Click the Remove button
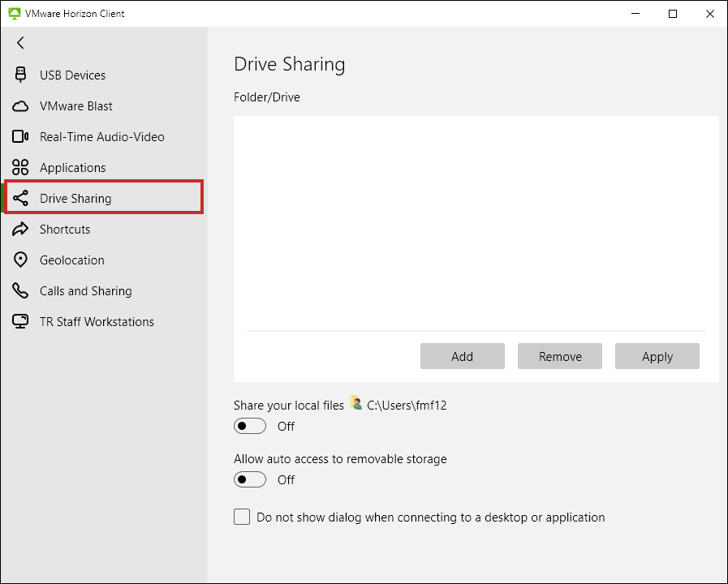 click(x=560, y=356)
